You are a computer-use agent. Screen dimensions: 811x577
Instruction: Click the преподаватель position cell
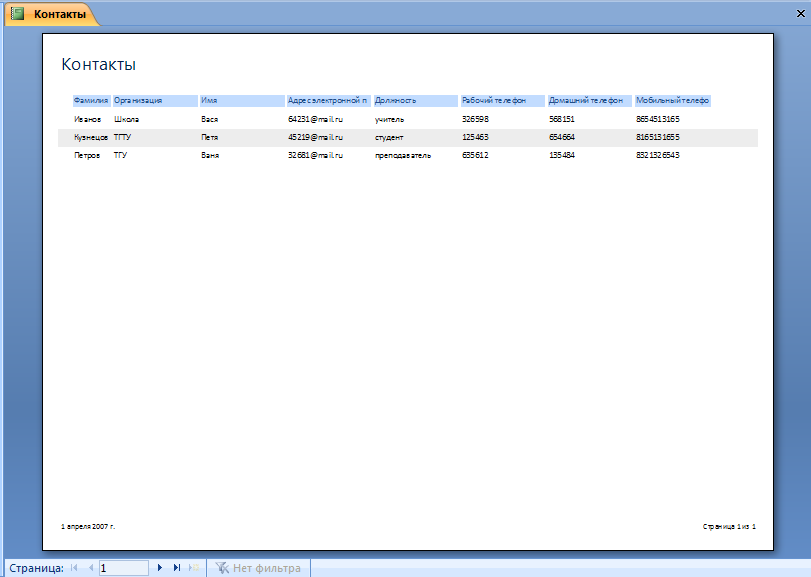[403, 156]
